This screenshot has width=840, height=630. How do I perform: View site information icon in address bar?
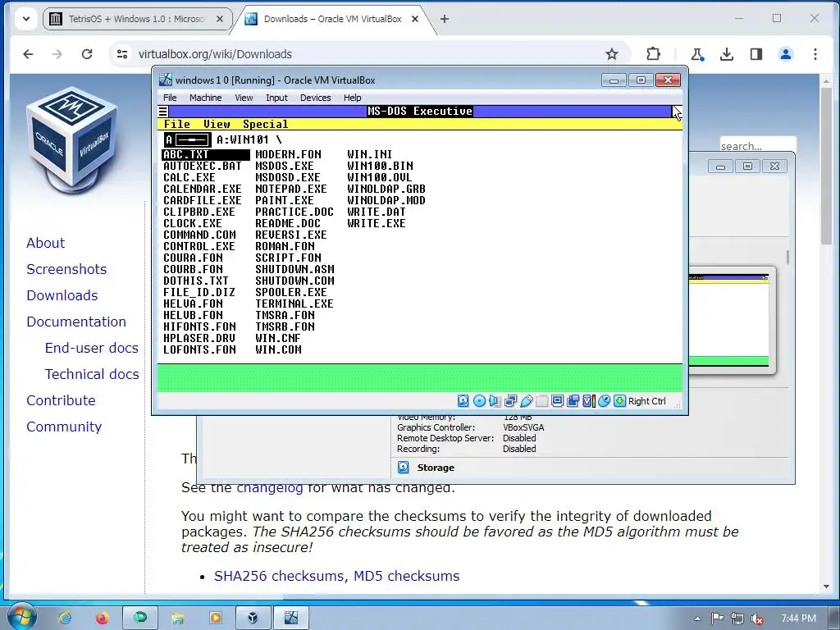click(x=122, y=54)
